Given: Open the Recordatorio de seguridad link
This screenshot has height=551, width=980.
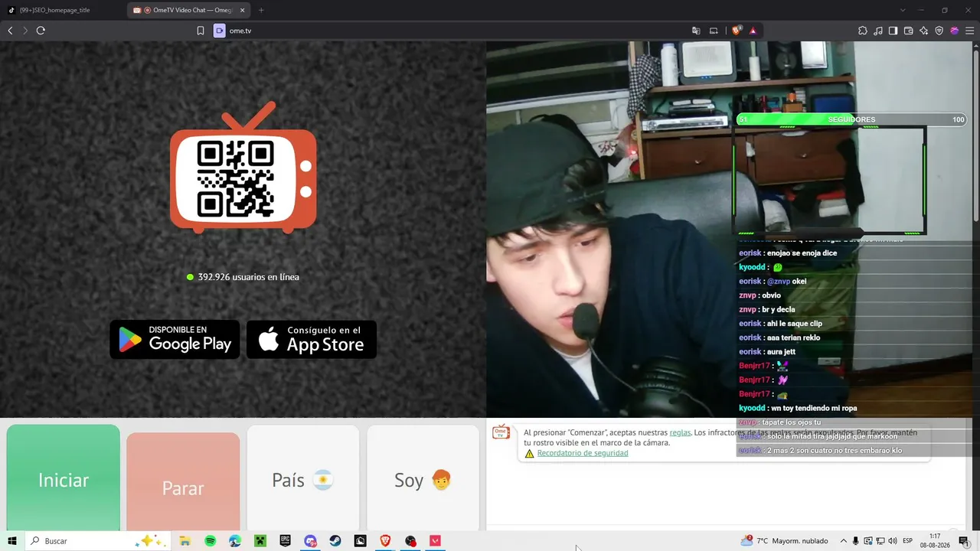Looking at the screenshot, I should pos(583,453).
